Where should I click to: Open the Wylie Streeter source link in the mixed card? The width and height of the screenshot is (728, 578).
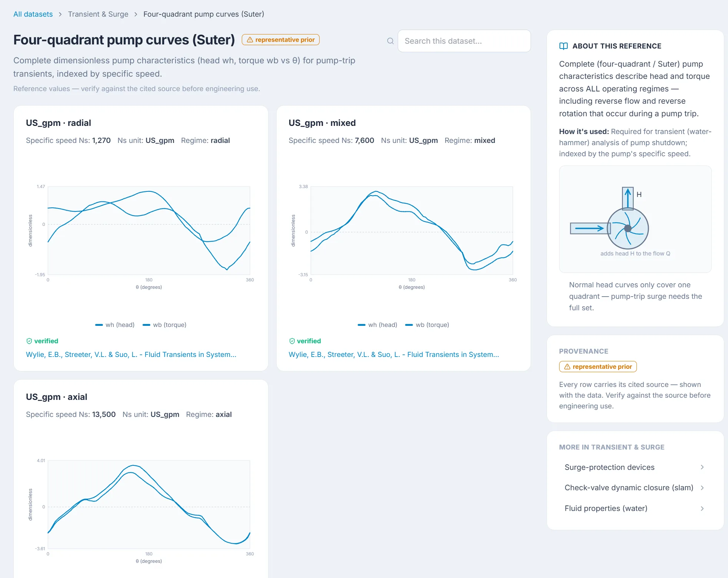pos(394,354)
